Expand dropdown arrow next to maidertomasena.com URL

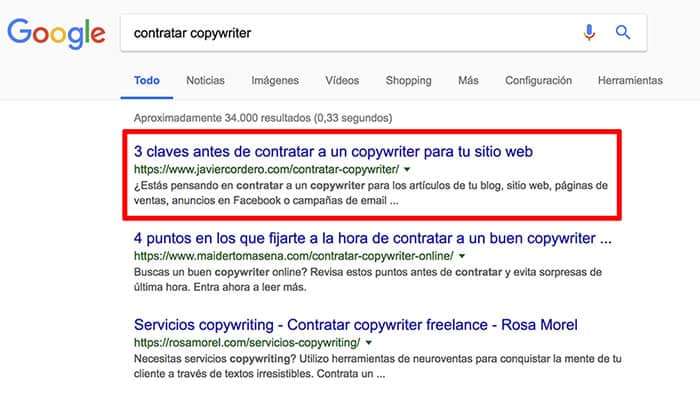tap(462, 256)
